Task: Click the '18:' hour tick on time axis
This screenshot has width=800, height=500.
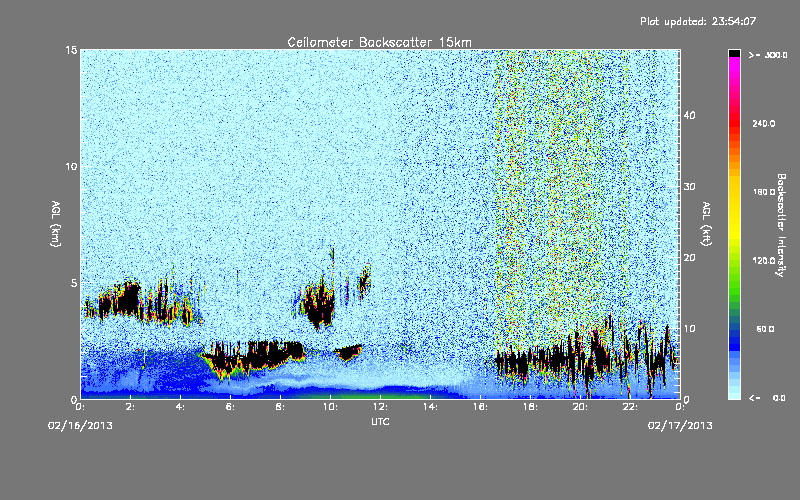Action: point(530,407)
